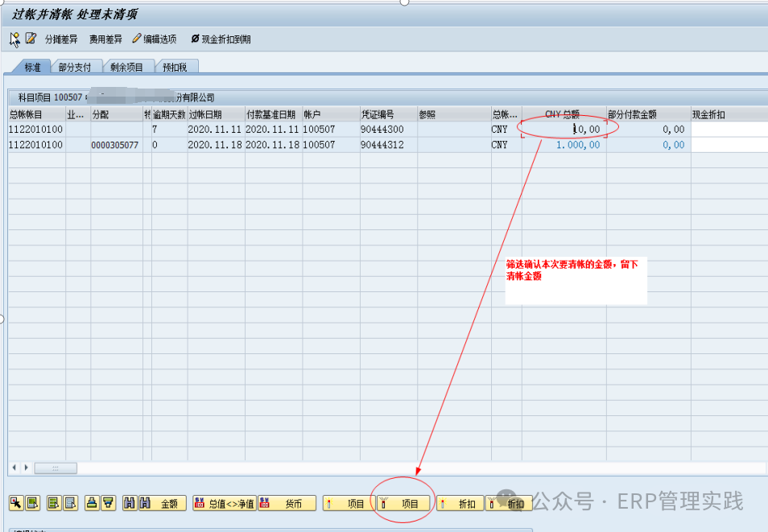
Task: Click the edit document icon in top toolbar
Action: [31, 39]
